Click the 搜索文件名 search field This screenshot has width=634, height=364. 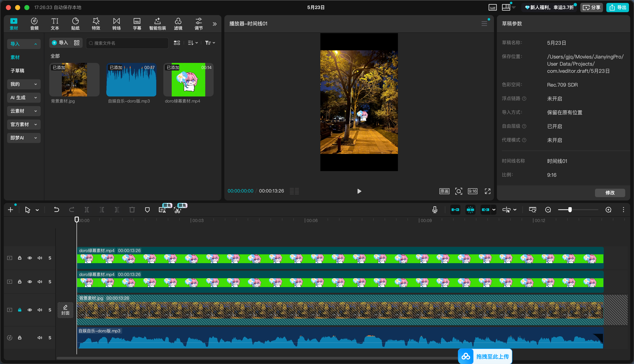click(x=127, y=43)
